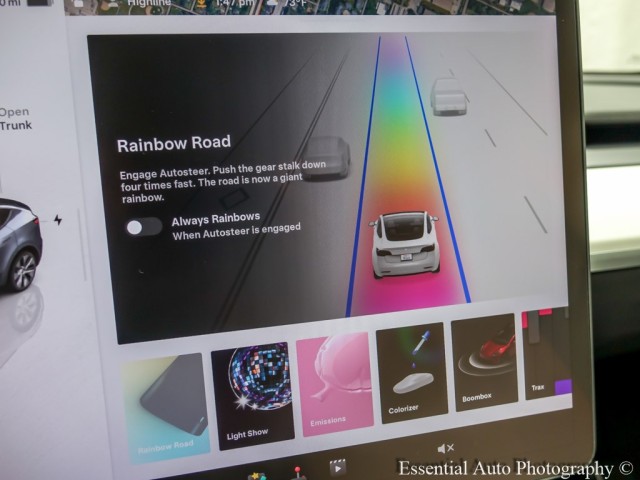Open Arcade via the joystick icon
640x480 pixels.
pos(297,470)
